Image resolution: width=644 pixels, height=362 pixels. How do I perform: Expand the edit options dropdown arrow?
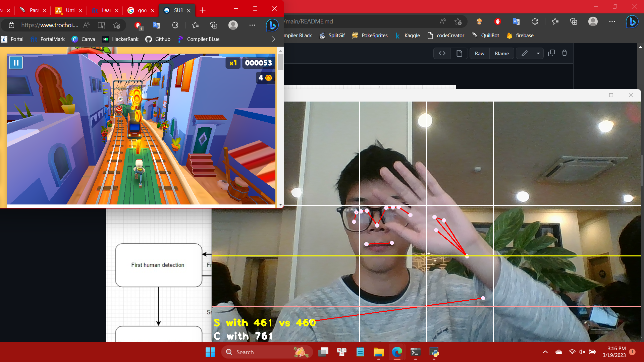[539, 53]
